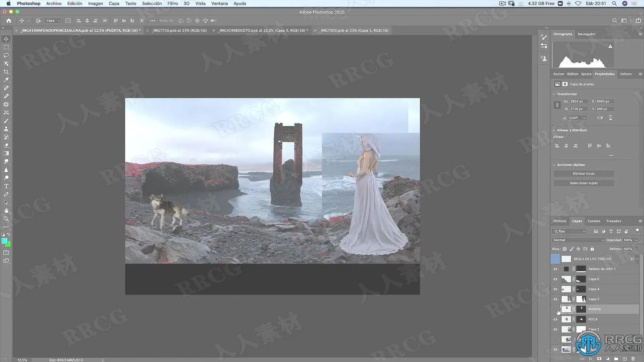Open the Filtro menu
The image size is (644, 362).
click(172, 3)
